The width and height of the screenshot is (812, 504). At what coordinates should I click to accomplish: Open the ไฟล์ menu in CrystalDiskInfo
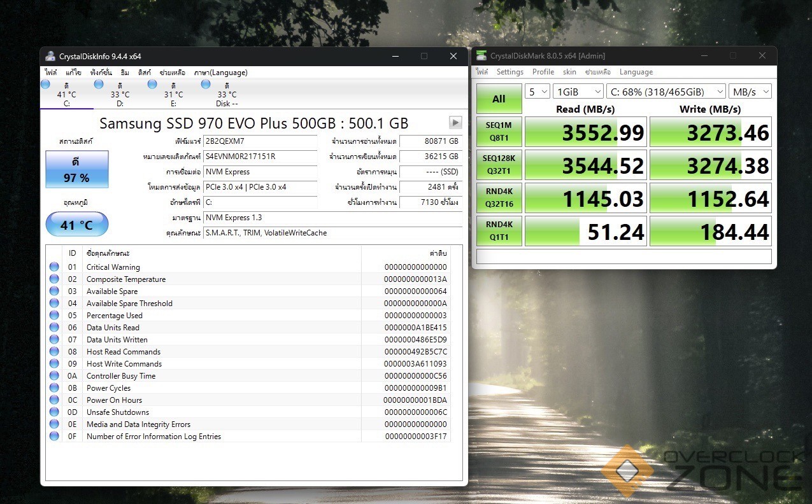click(51, 73)
